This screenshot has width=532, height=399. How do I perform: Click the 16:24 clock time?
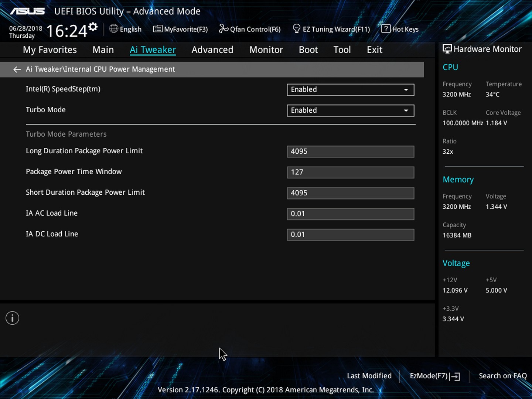(x=66, y=31)
